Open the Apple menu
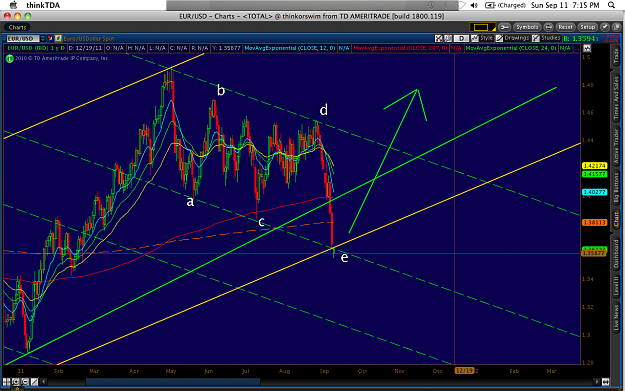Viewport: 625px width, 391px height. pos(13,5)
